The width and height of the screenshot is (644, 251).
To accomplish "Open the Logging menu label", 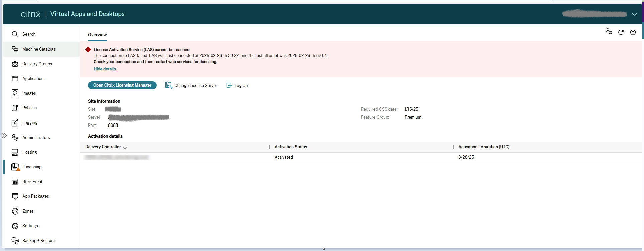I will (30, 123).
